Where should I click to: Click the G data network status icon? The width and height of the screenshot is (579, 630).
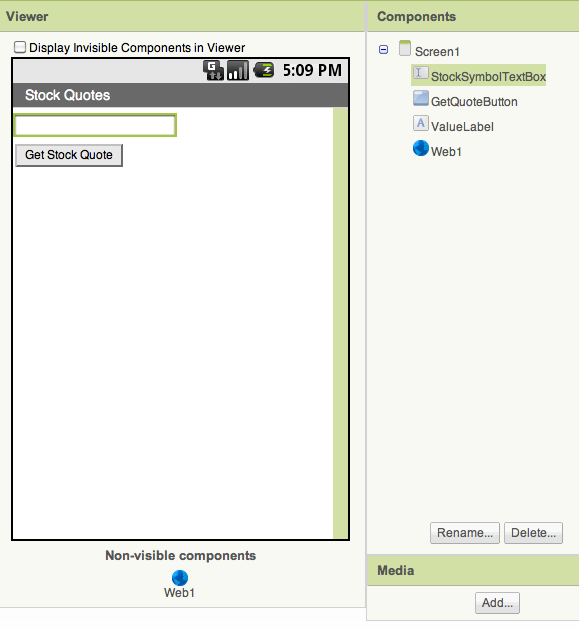point(213,70)
